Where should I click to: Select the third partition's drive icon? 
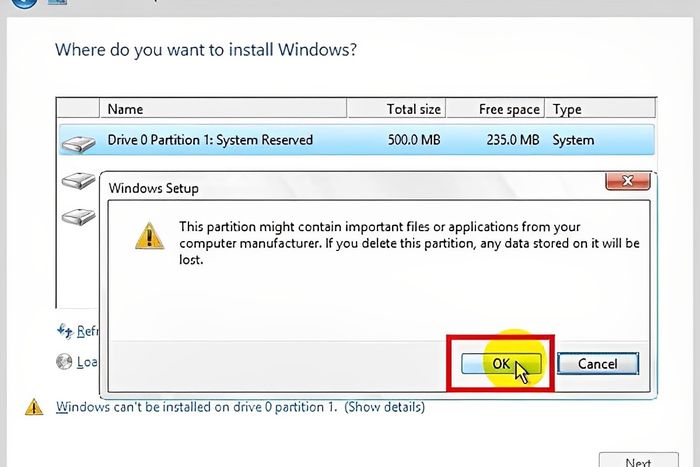point(79,217)
